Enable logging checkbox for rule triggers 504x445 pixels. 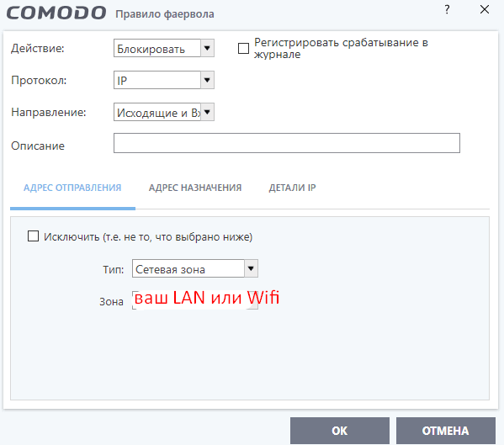[x=243, y=49]
